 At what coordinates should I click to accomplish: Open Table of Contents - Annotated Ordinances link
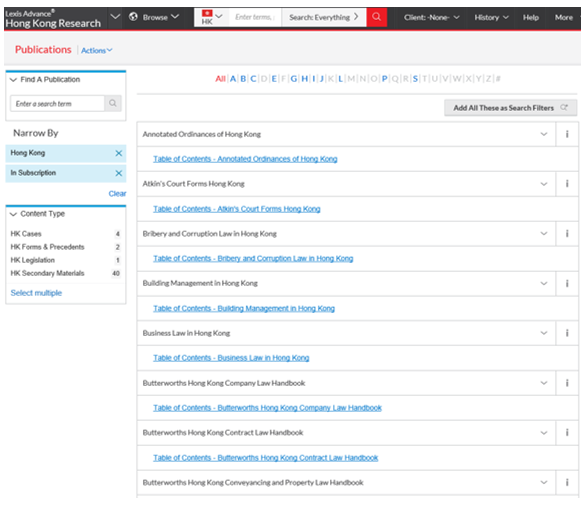point(245,159)
